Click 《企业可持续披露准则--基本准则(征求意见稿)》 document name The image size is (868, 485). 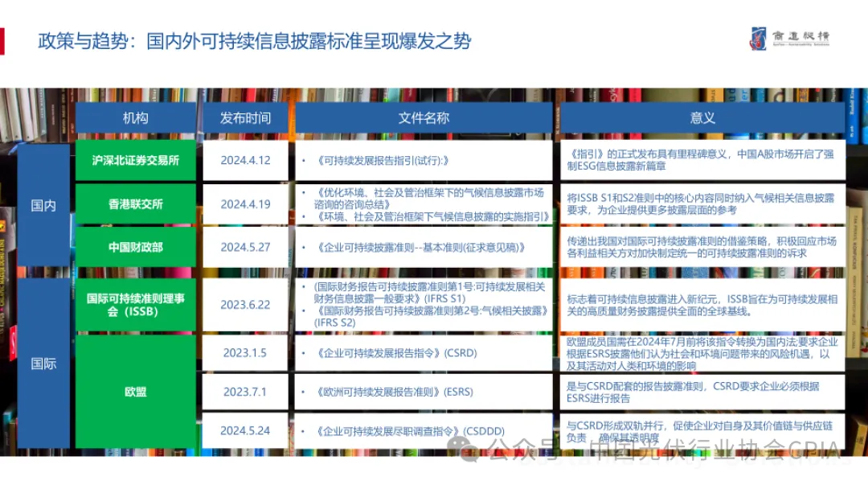click(x=420, y=247)
